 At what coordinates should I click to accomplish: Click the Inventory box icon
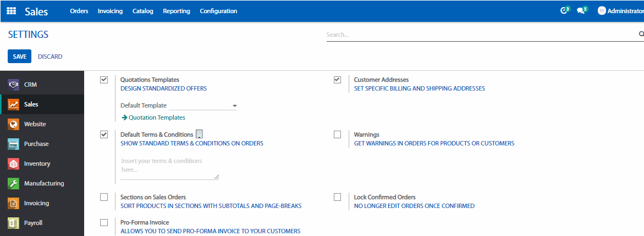14,164
